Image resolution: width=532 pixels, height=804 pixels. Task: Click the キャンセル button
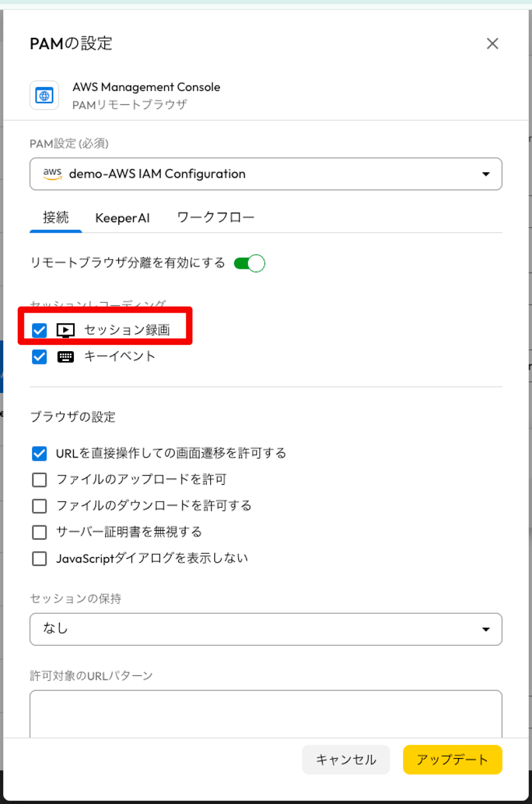346,759
